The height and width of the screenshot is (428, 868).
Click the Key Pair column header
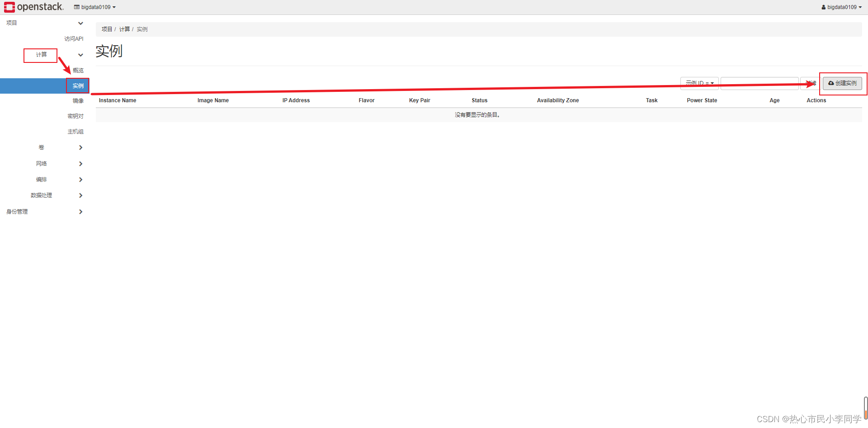click(x=420, y=100)
